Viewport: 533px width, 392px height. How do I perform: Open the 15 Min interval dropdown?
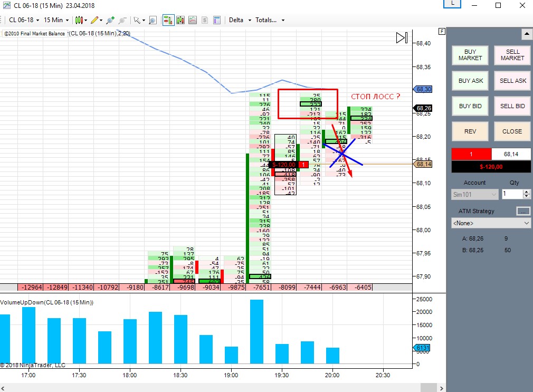point(56,20)
